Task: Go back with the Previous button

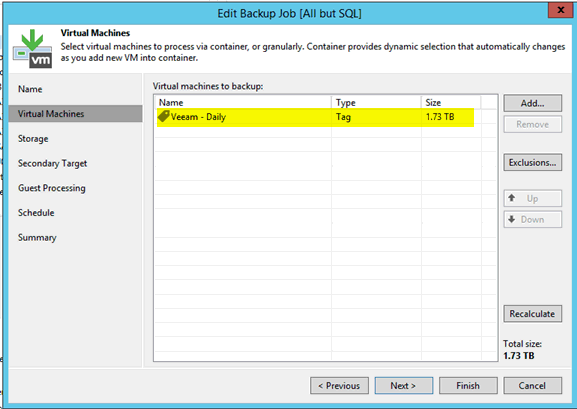Action: (339, 385)
